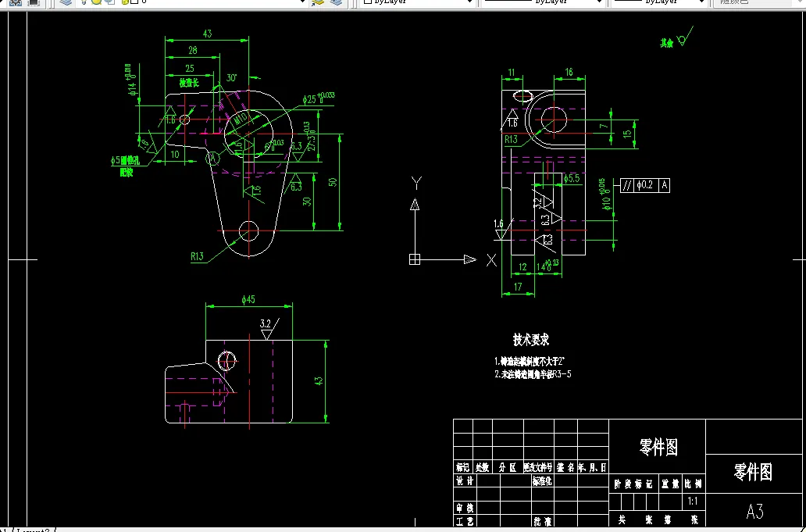This screenshot has height=532, width=806.
Task: Select the 比例 header cell
Action: point(693,484)
